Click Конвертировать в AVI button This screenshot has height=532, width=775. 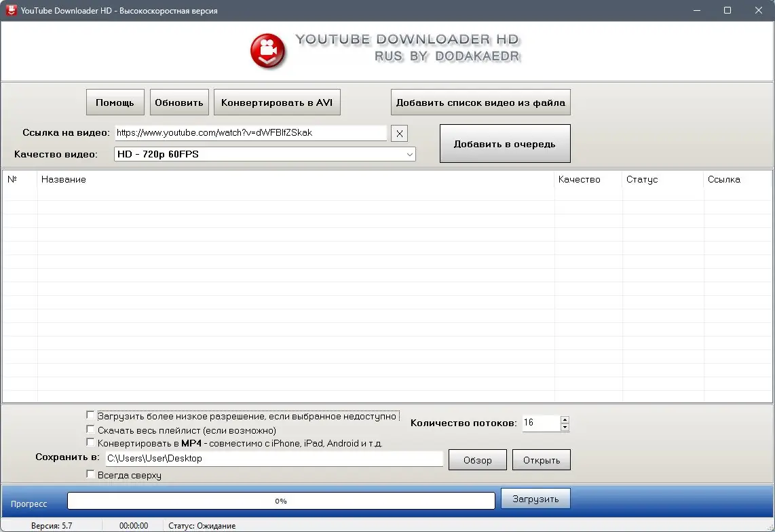278,102
